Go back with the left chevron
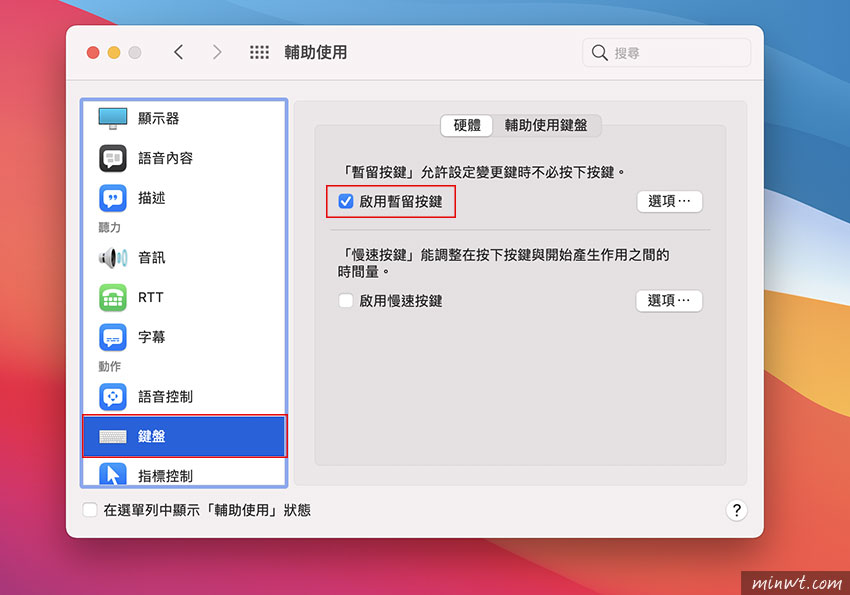The image size is (850, 595). point(178,52)
